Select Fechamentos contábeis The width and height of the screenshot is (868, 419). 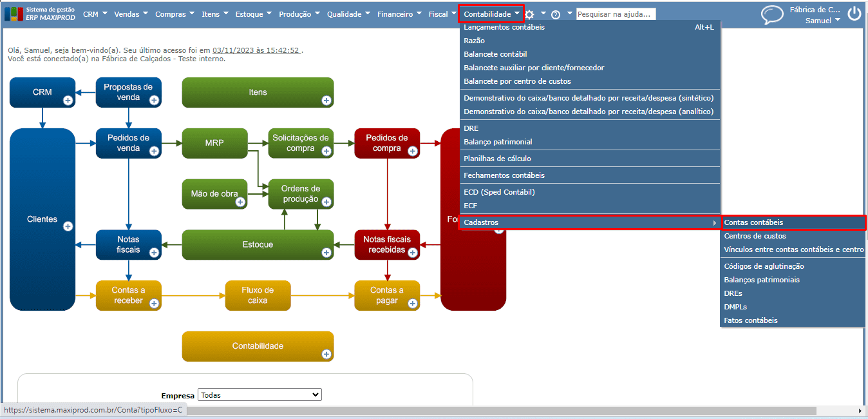590,175
